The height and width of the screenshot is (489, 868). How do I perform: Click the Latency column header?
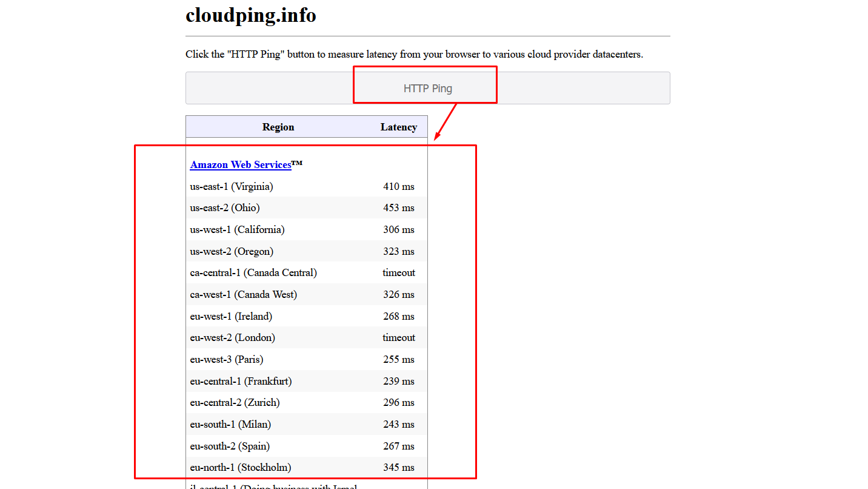pos(399,127)
